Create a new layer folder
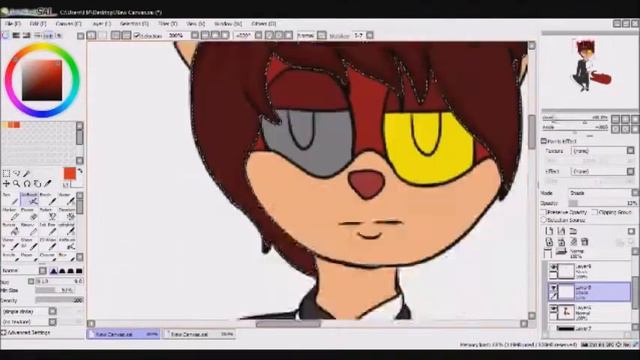 573,231
